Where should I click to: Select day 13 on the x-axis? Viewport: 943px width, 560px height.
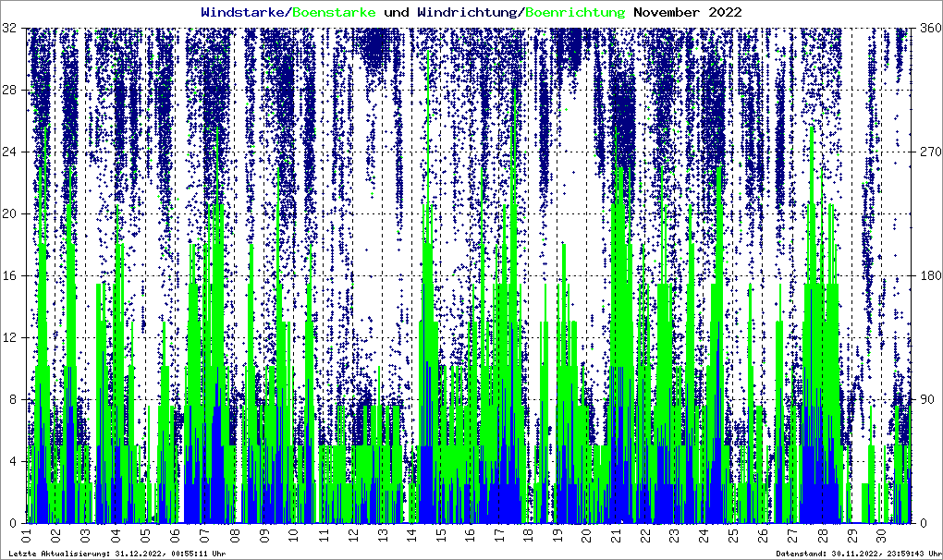(381, 534)
